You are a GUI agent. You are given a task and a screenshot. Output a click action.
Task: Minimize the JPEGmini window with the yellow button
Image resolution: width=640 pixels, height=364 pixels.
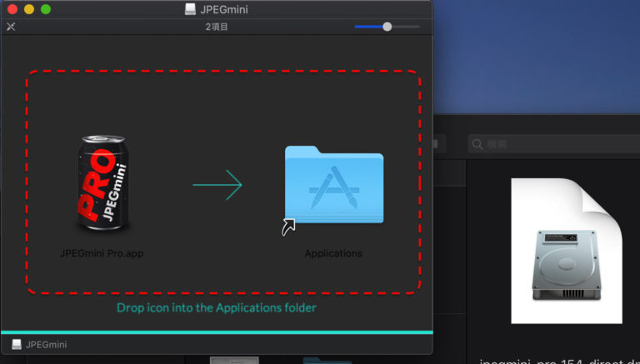29,9
